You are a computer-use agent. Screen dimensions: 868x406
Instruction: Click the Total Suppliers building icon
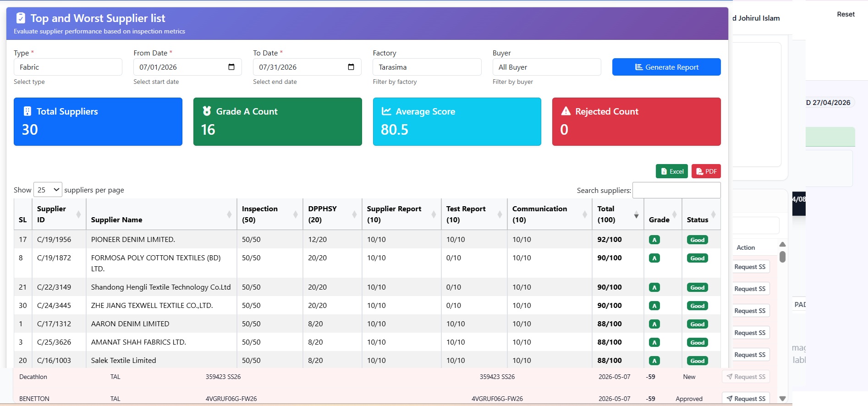(x=27, y=111)
